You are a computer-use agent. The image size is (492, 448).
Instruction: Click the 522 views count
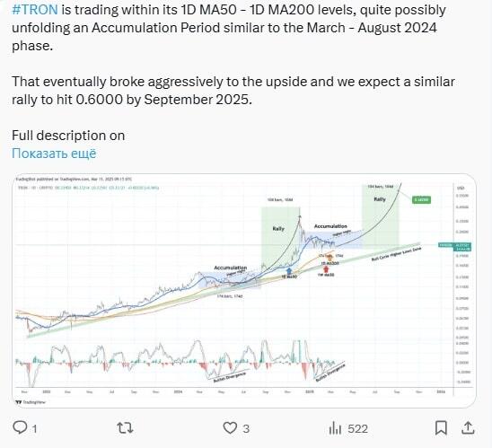point(357,429)
